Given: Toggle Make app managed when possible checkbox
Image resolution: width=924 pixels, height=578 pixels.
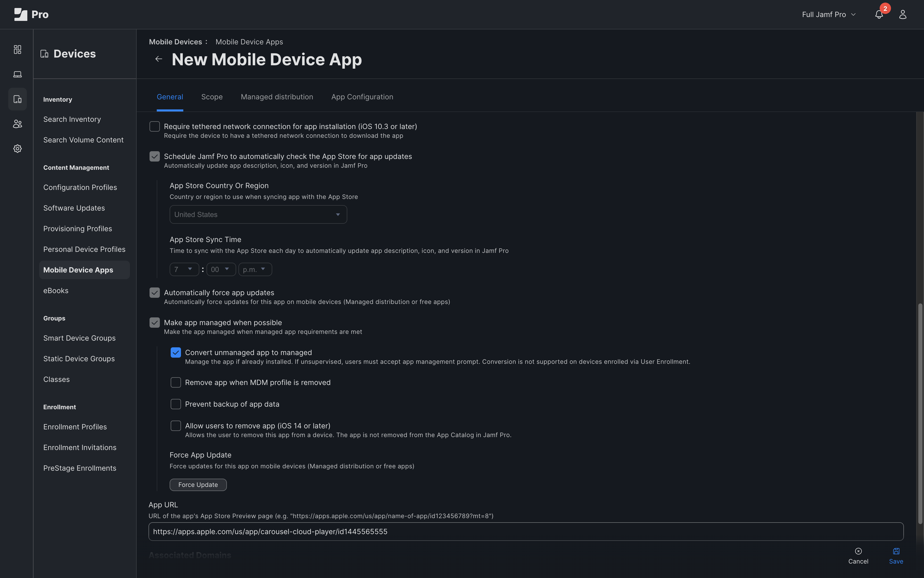Looking at the screenshot, I should [x=155, y=323].
